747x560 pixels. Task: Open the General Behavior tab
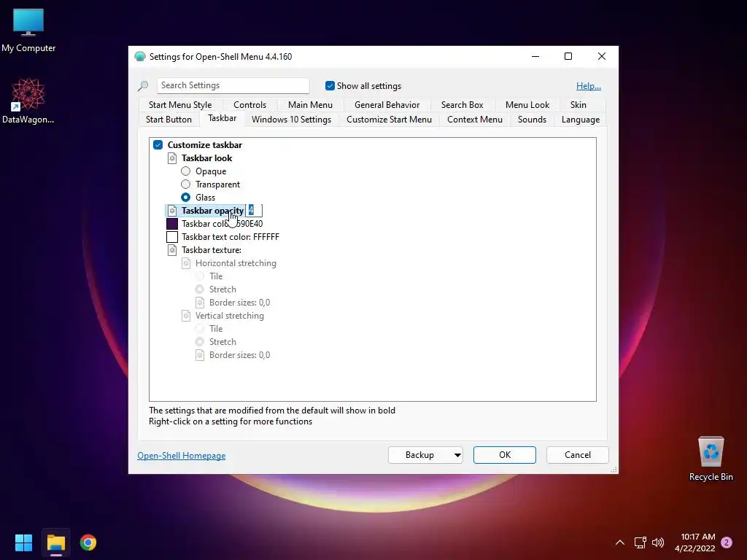[x=387, y=105]
